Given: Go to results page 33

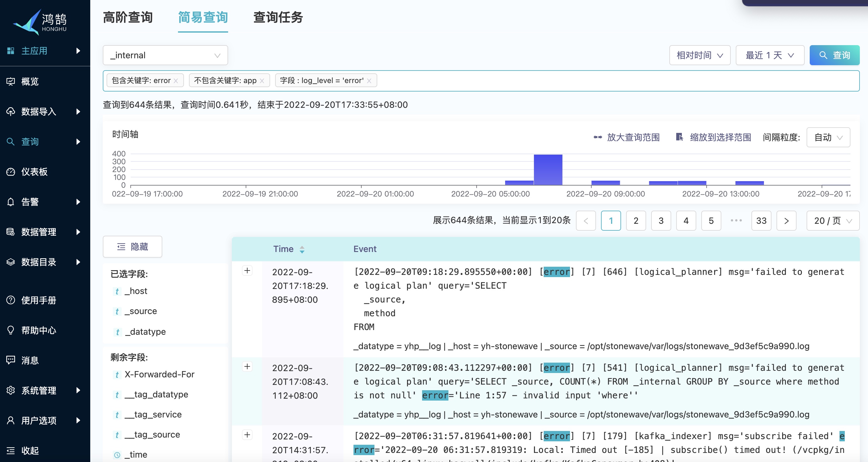Looking at the screenshot, I should click(x=761, y=221).
